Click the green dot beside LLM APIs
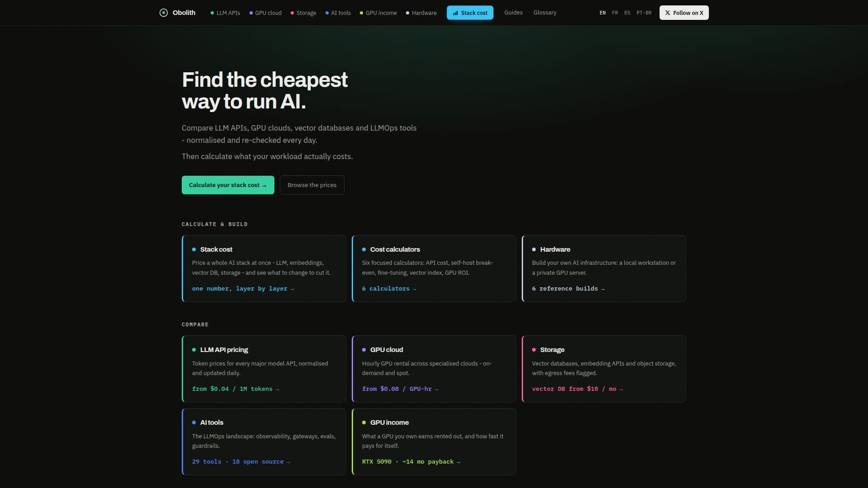The height and width of the screenshot is (488, 868). coord(212,13)
